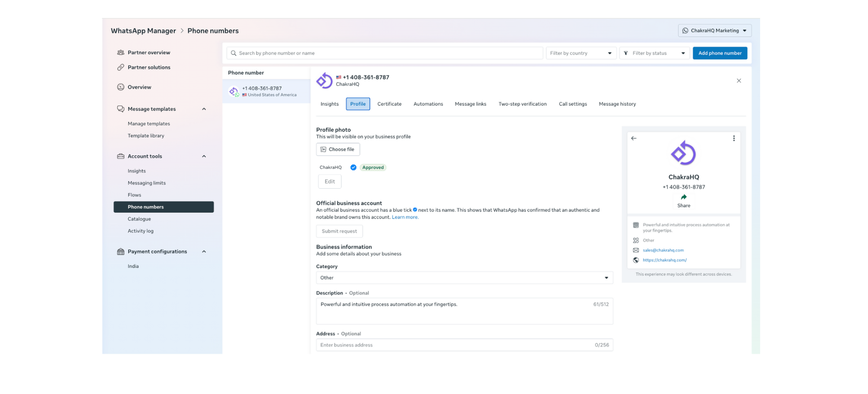Open Catalogue in sidebar
Screen dimensions: 868x394
tap(139, 219)
